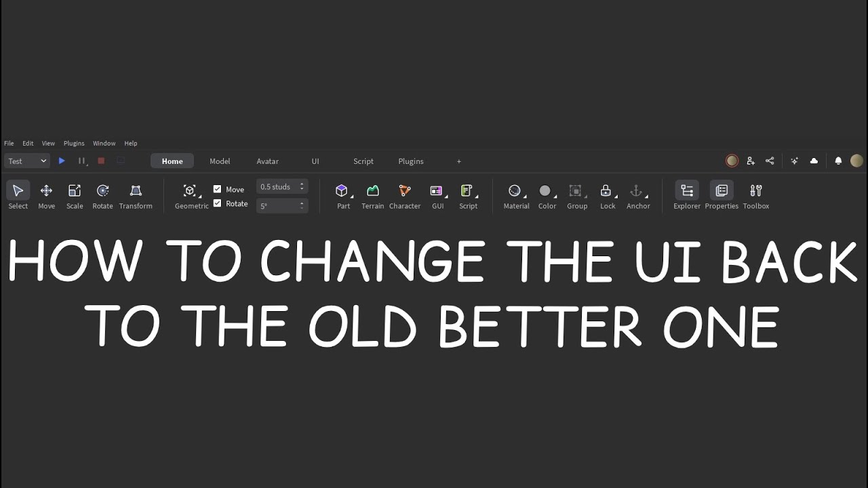The image size is (868, 488).
Task: Pick the Rotate tool
Action: coord(102,196)
